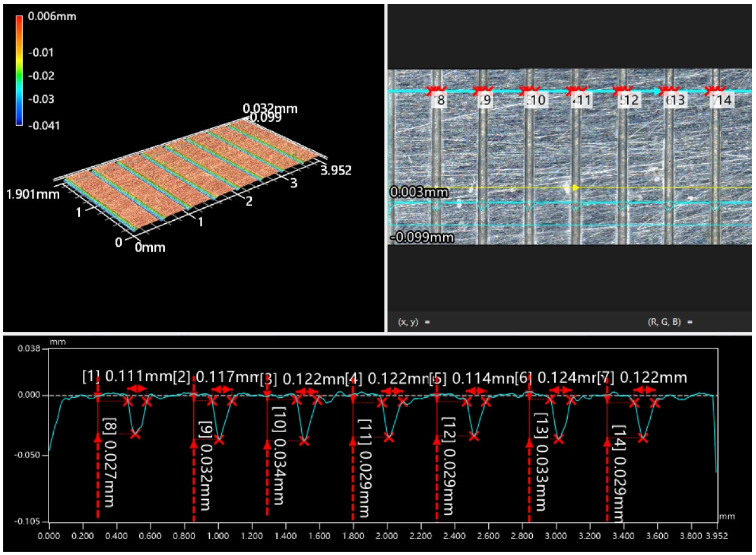Click the -0.099mm label on microscope image
The image size is (756, 555).
(x=422, y=238)
